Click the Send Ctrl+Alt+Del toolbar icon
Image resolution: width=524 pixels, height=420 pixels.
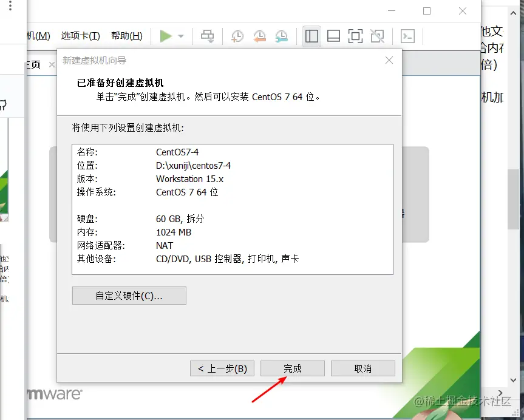coord(207,36)
